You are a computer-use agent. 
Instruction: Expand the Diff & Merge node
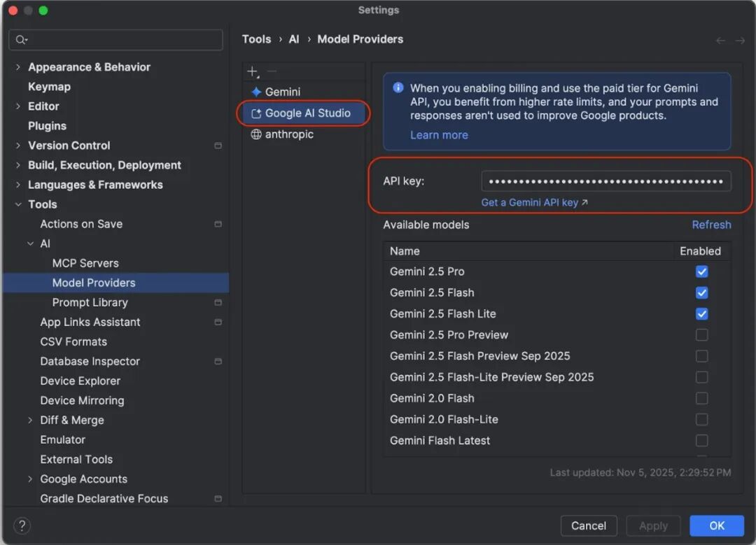[30, 420]
